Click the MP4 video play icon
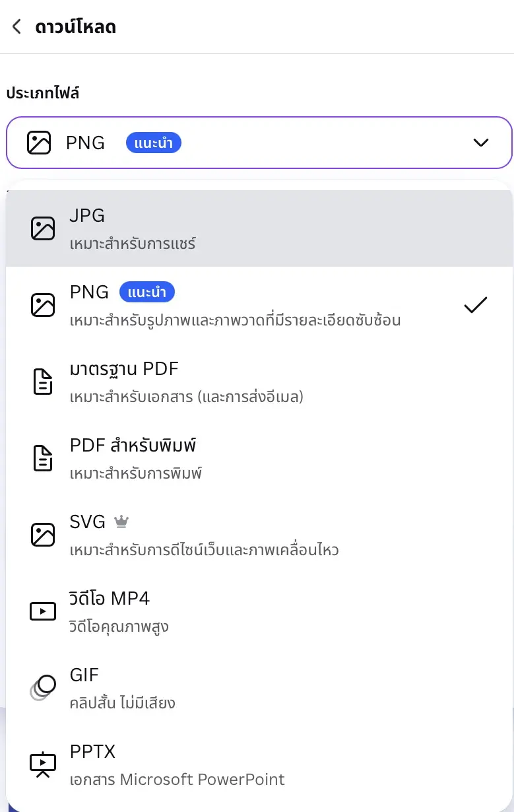The height and width of the screenshot is (812, 514). pos(43,611)
